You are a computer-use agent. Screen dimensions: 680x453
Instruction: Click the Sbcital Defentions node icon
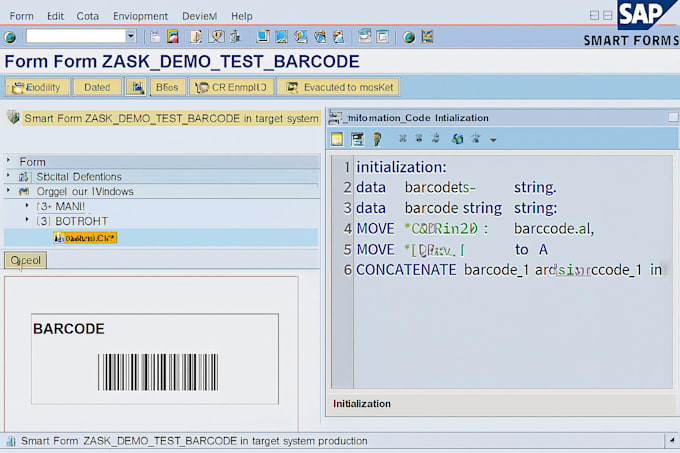click(24, 177)
